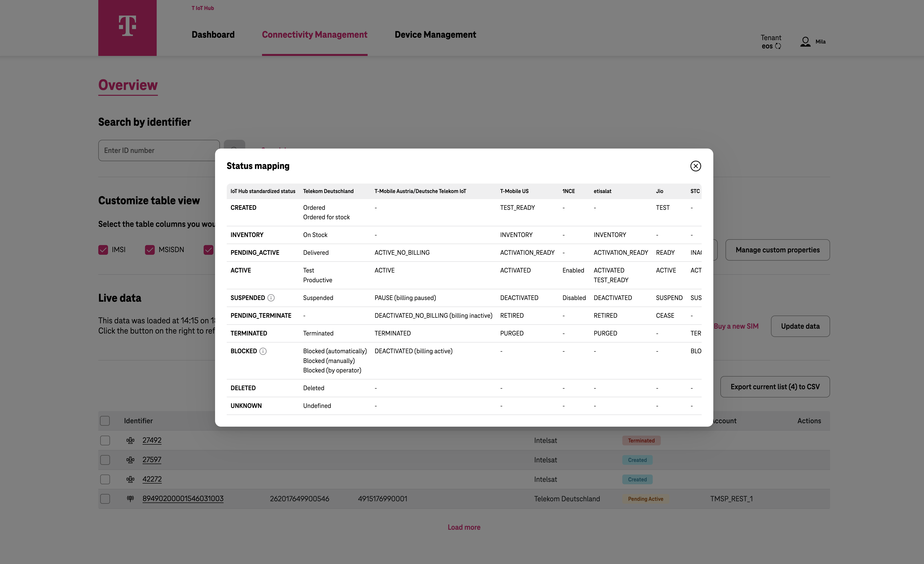The image size is (924, 564).
Task: Click the Jio column header in dialog
Action: point(659,191)
